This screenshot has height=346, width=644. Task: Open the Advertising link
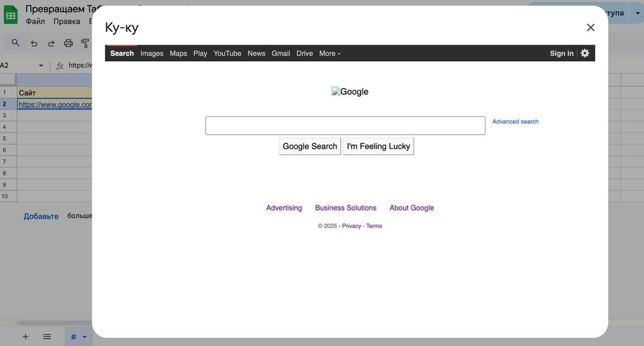click(x=284, y=208)
